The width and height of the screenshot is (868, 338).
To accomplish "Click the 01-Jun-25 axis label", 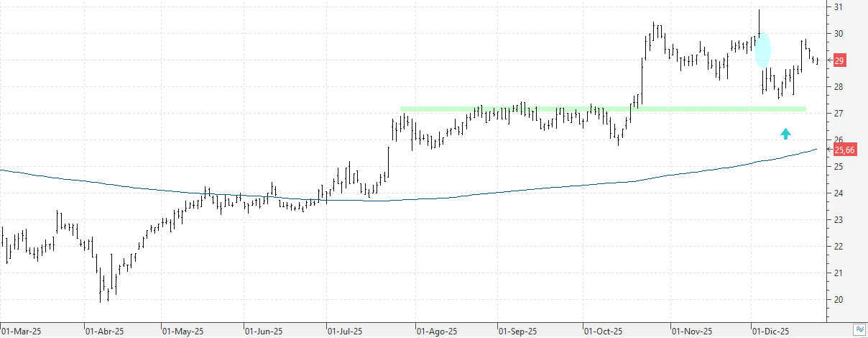I will click(265, 332).
